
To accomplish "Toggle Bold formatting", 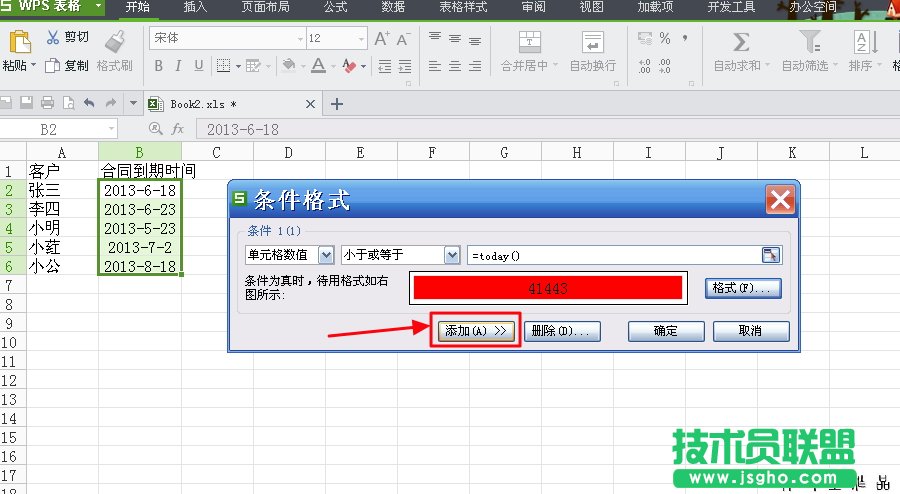I will (158, 66).
